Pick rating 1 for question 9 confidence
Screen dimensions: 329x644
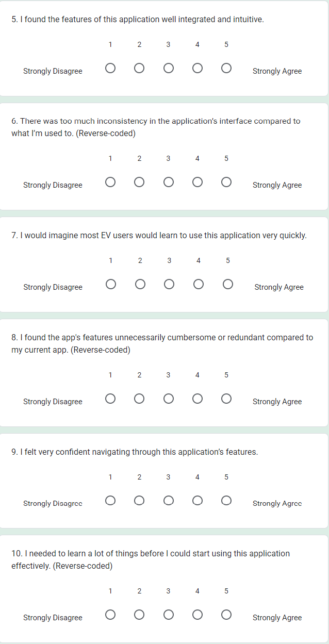click(x=110, y=501)
